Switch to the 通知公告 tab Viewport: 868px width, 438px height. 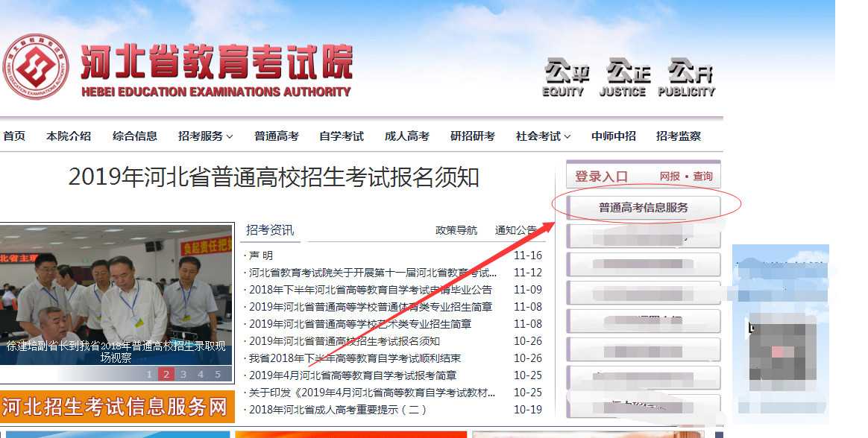[x=515, y=230]
